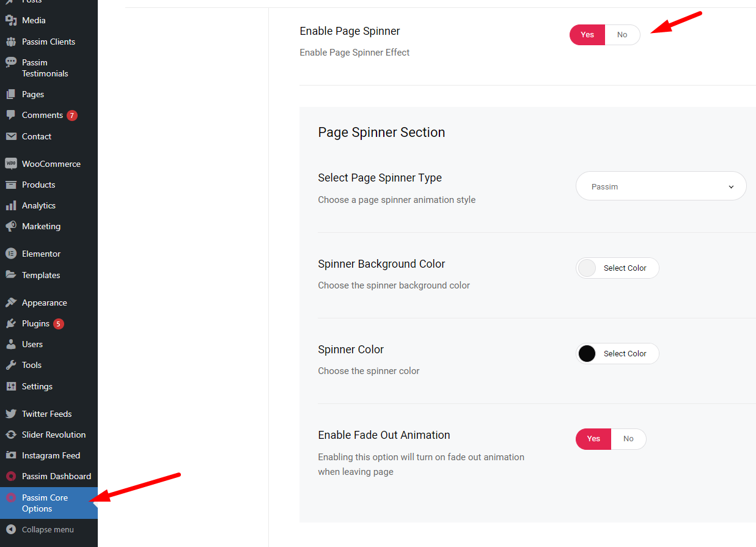
Task: Click the chevron arrow in Passim dropdown
Action: point(731,187)
